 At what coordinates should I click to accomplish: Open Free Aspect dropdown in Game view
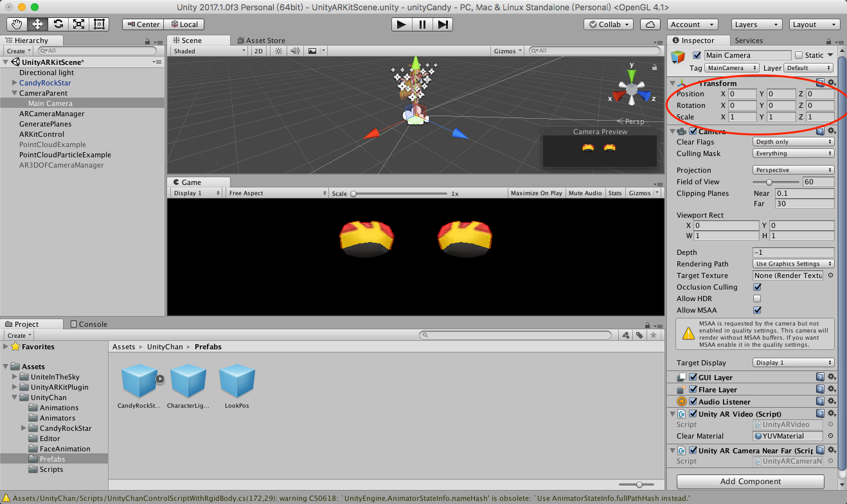[278, 193]
